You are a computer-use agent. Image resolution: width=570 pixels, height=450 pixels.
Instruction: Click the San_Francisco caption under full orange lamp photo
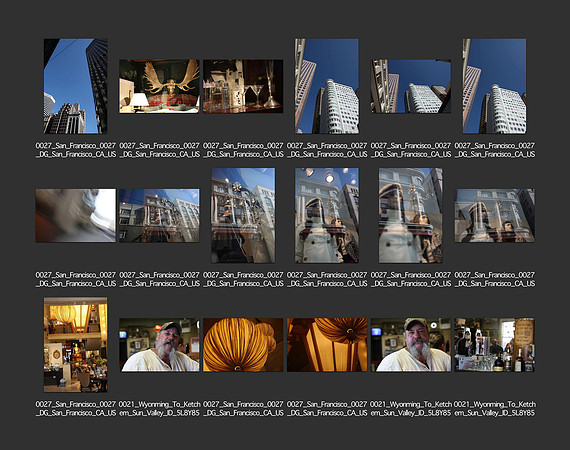243,409
